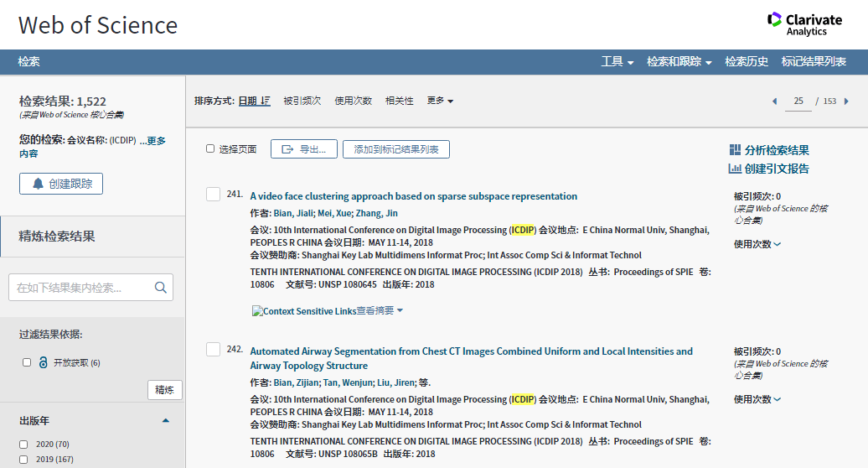Click the 创建引文报告 bar chart icon

click(x=735, y=169)
